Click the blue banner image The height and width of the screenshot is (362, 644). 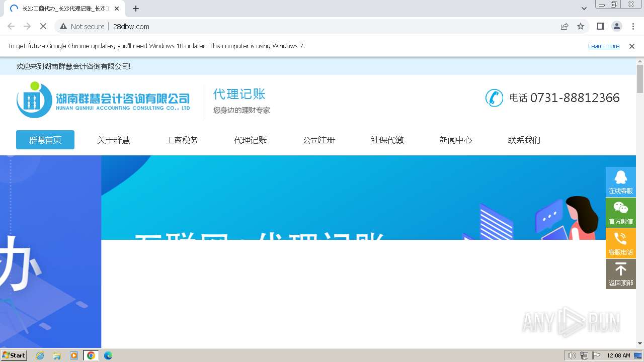pyautogui.click(x=368, y=198)
